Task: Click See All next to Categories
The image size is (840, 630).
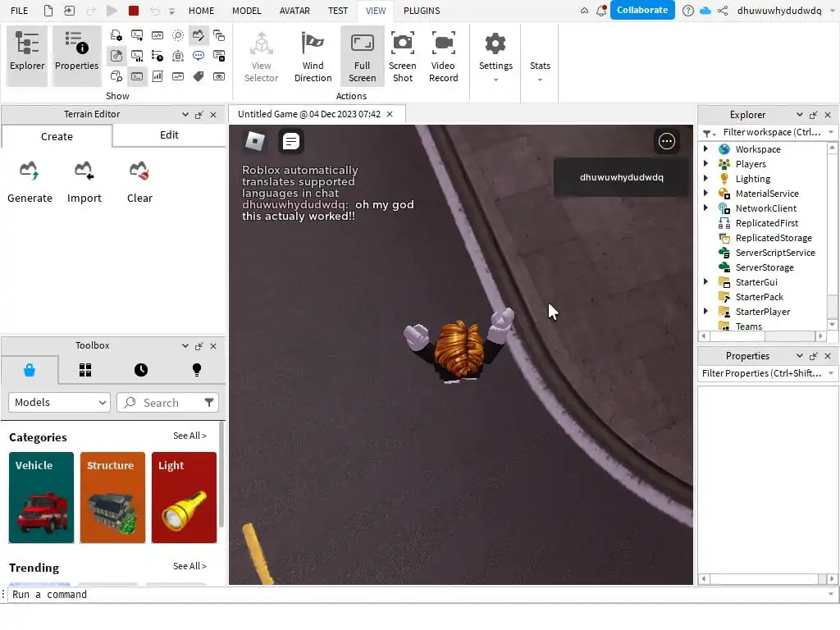Action: coord(189,436)
